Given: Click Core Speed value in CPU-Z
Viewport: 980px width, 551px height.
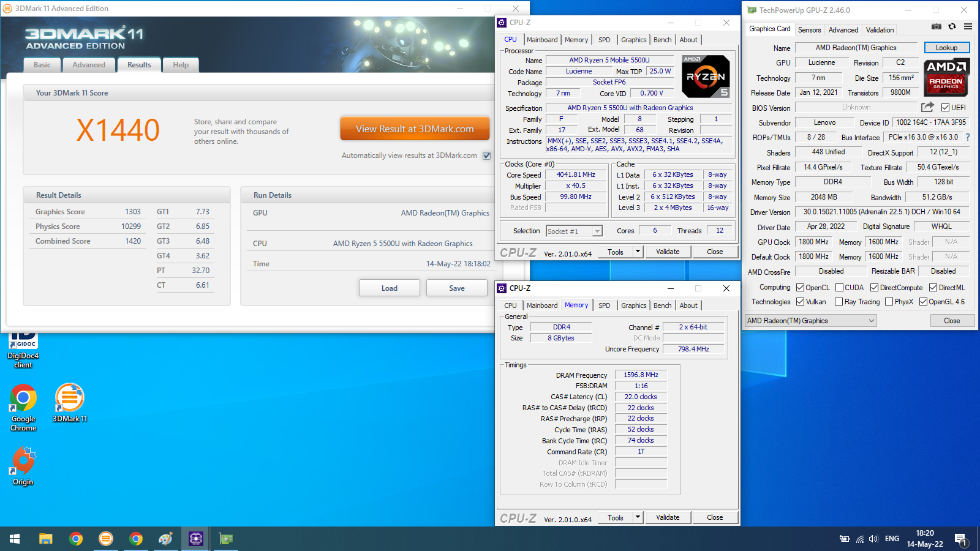Looking at the screenshot, I should [576, 174].
